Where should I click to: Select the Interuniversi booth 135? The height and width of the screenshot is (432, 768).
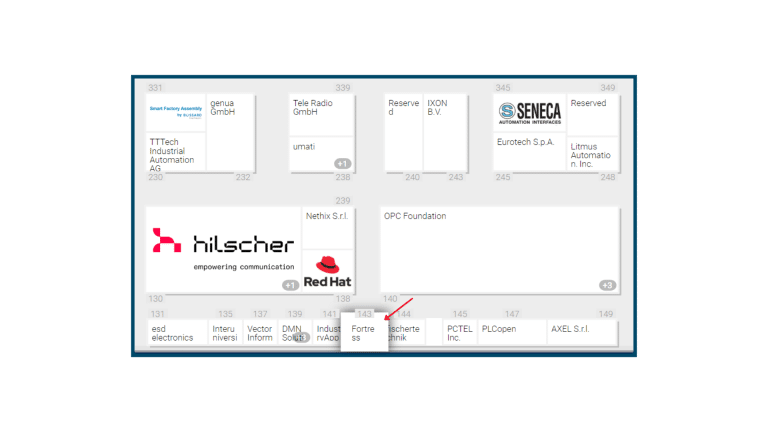click(x=225, y=333)
